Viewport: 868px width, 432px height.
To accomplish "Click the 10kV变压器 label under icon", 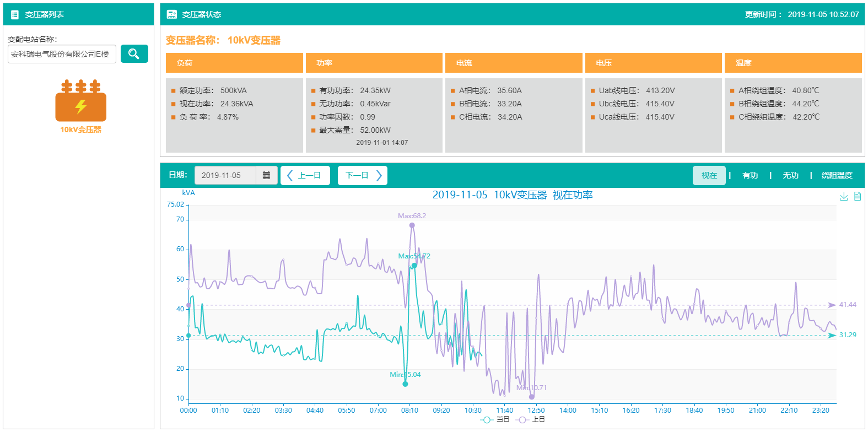I will pyautogui.click(x=80, y=130).
